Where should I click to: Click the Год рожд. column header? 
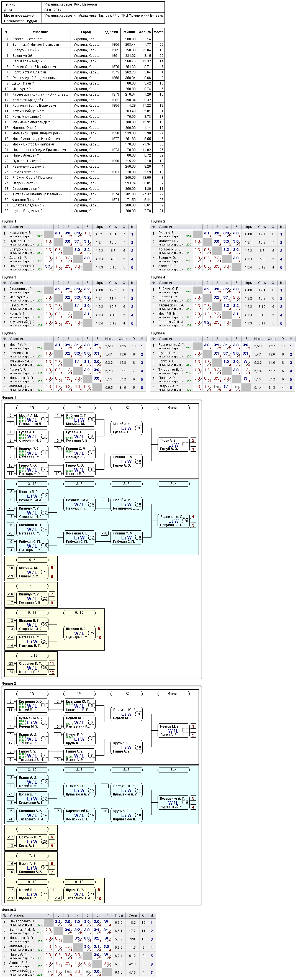tap(111, 32)
